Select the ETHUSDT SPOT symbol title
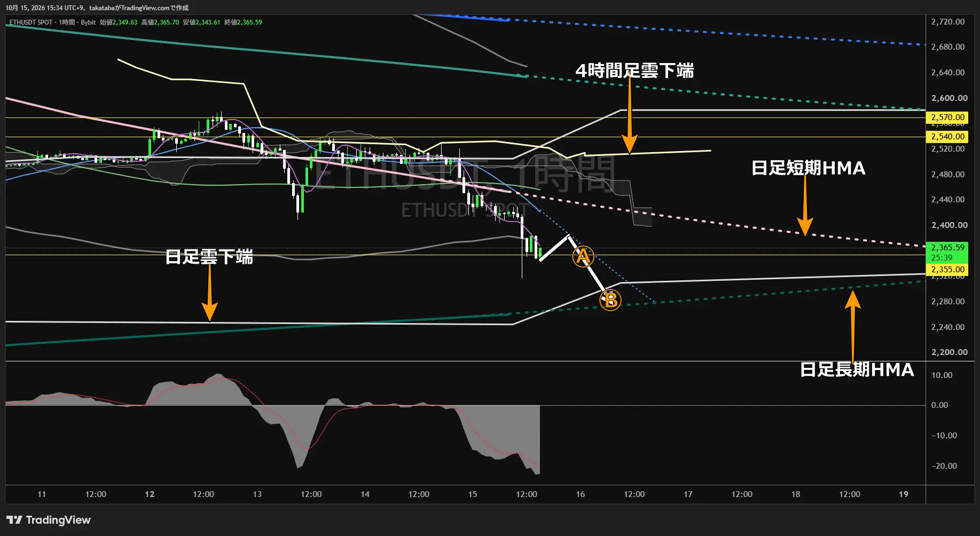This screenshot has width=980, height=536. point(31,22)
